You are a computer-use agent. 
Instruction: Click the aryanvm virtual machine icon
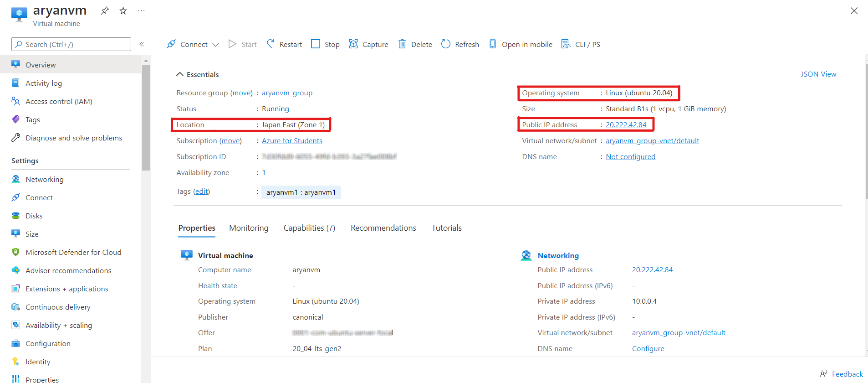click(19, 14)
